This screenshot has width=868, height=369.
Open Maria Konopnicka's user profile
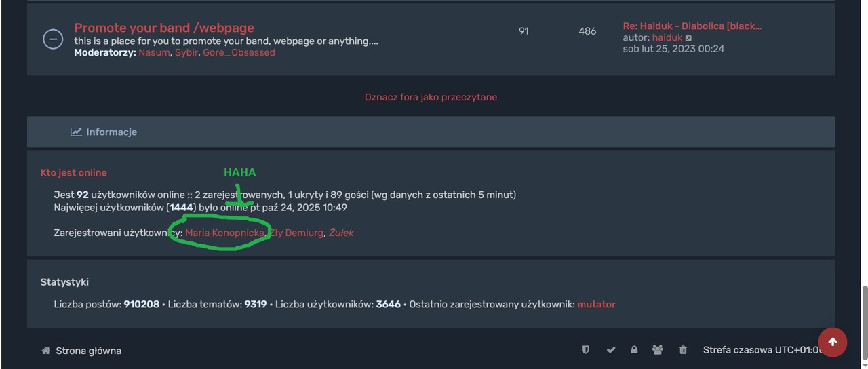pos(224,233)
